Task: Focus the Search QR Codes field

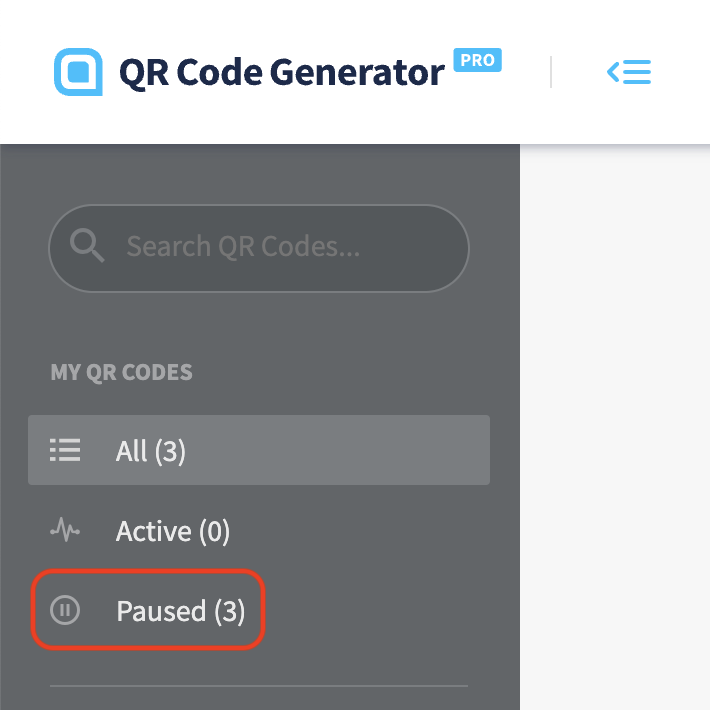Action: pyautogui.click(x=259, y=248)
